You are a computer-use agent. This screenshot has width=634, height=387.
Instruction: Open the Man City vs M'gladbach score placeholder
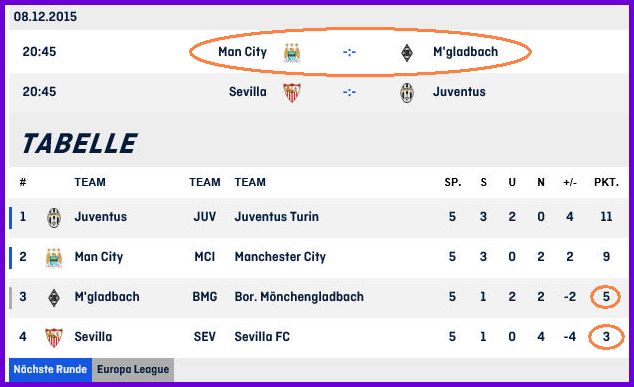point(349,52)
